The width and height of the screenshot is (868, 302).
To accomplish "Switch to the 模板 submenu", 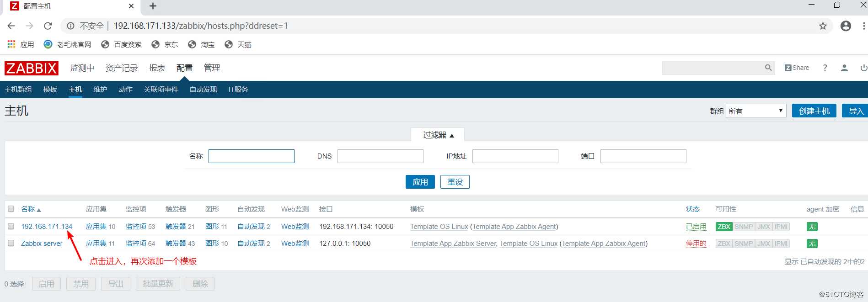I will 50,90.
